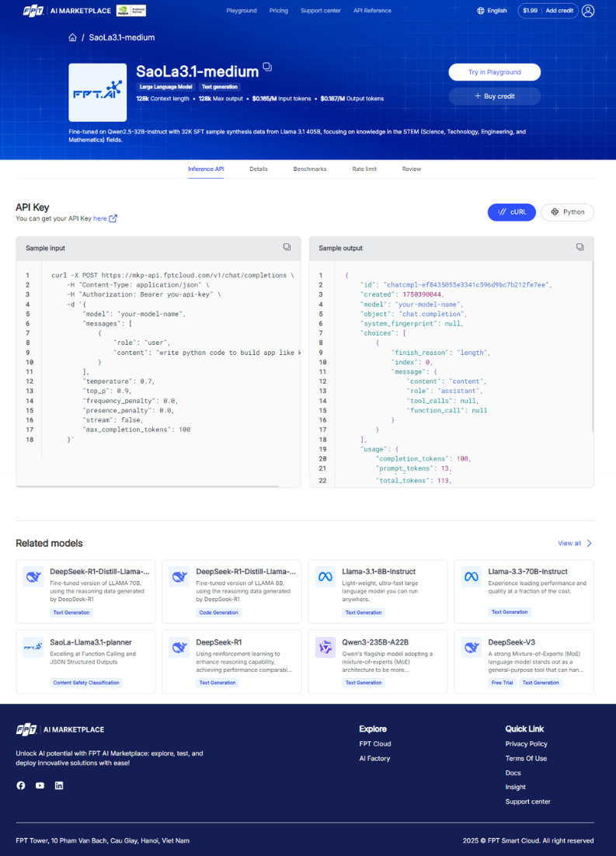Click the footer FPT AI Marketplace logo

[60, 729]
